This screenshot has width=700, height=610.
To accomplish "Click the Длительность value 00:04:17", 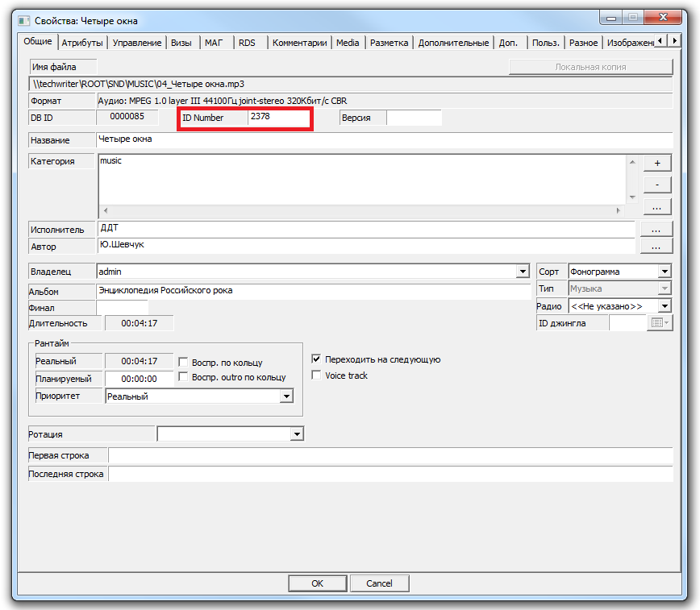I will click(140, 323).
